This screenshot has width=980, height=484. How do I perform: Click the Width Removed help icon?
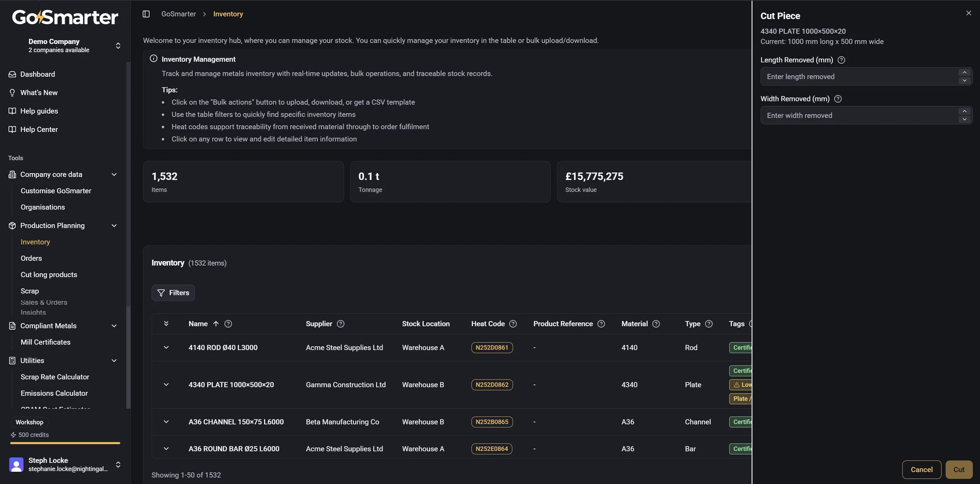click(x=838, y=99)
